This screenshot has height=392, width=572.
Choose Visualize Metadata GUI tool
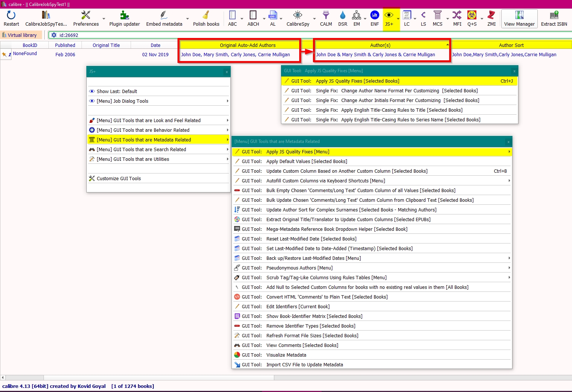[x=286, y=355]
